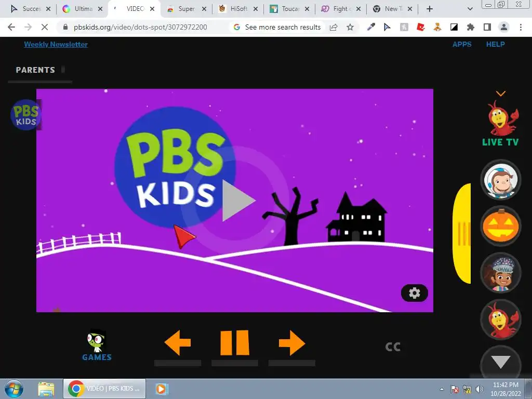Screen dimensions: 532x399
Task: Stop loading the page
Action: [45, 27]
